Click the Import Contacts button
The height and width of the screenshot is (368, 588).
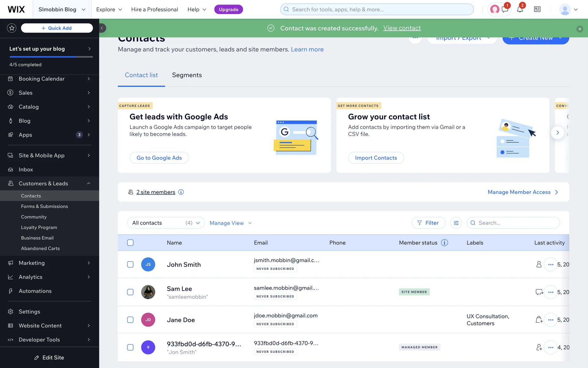376,158
